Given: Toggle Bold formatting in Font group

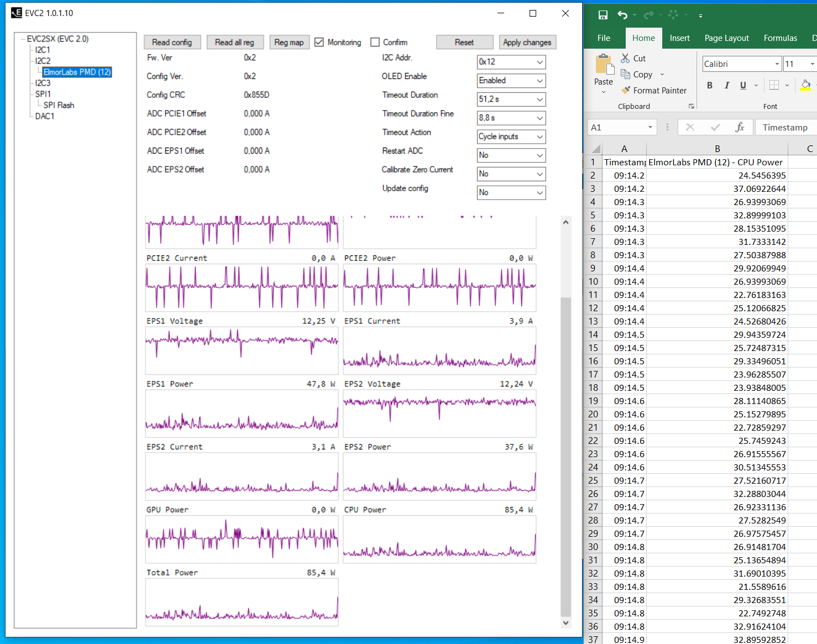Looking at the screenshot, I should 710,85.
